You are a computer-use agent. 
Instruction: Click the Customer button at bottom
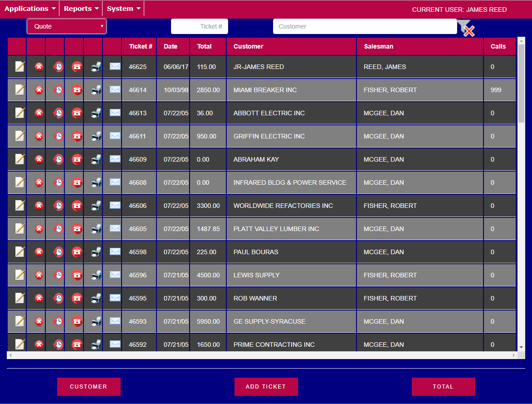pyautogui.click(x=89, y=387)
